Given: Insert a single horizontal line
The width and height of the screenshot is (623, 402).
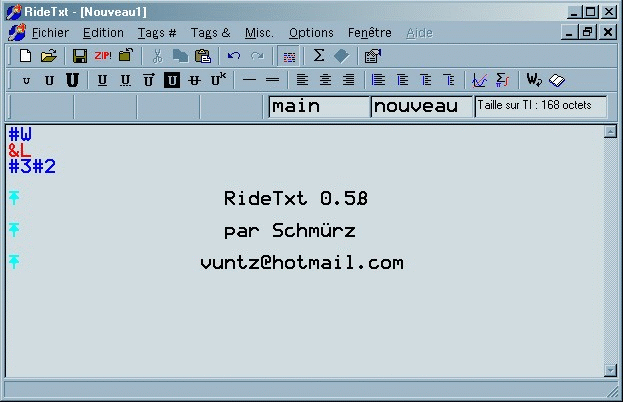Looking at the screenshot, I should (x=249, y=80).
